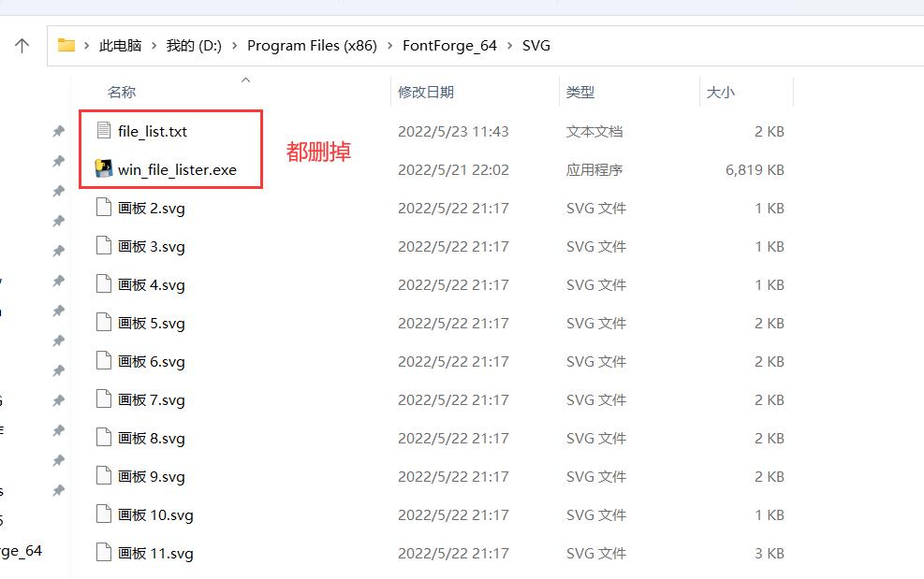Click the file_list.txt text document icon
This screenshot has width=924, height=579.
pyautogui.click(x=104, y=131)
